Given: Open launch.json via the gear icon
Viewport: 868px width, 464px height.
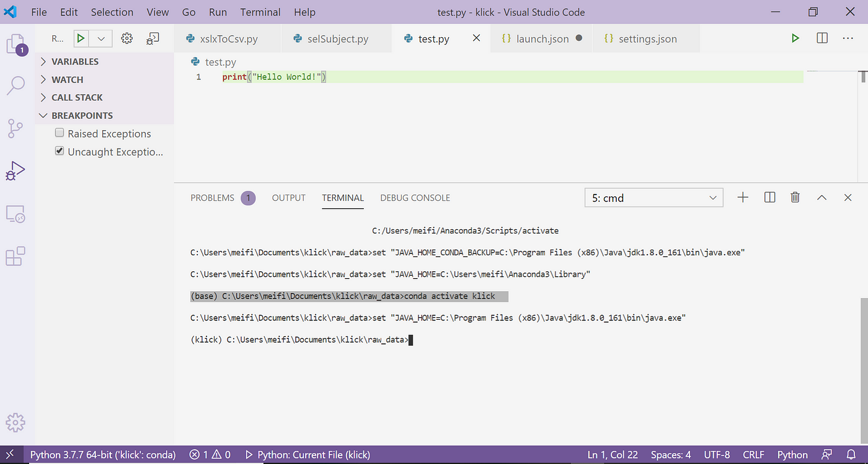Looking at the screenshot, I should tap(126, 38).
